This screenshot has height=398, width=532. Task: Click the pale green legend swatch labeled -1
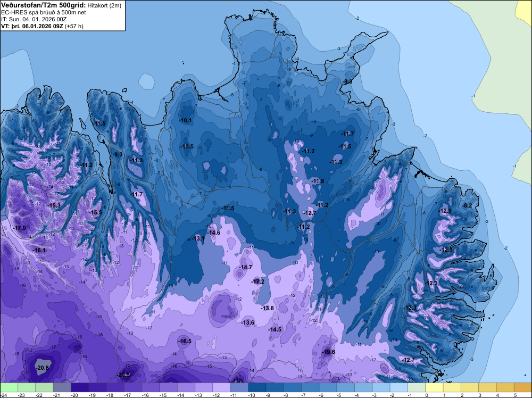pyautogui.click(x=417, y=387)
